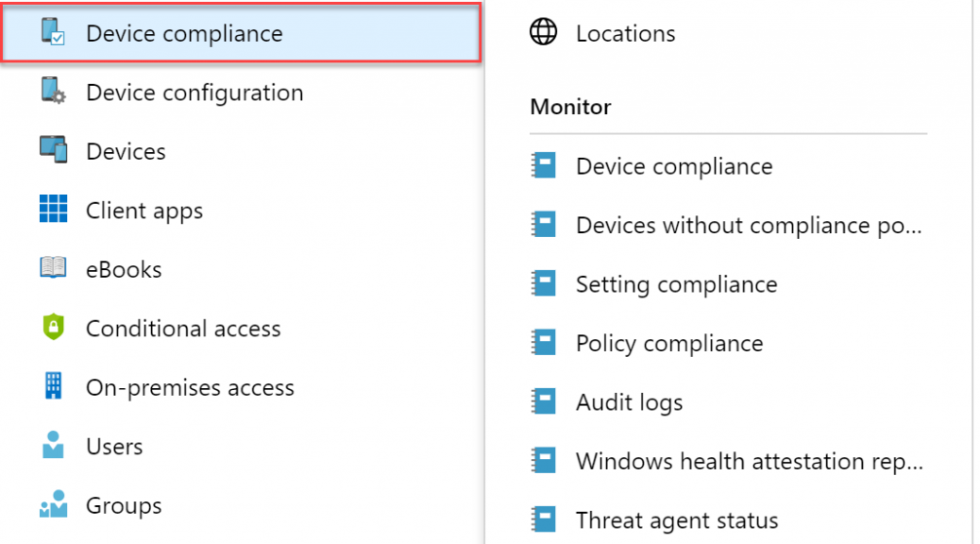Click the On-premises access building icon

coord(54,385)
